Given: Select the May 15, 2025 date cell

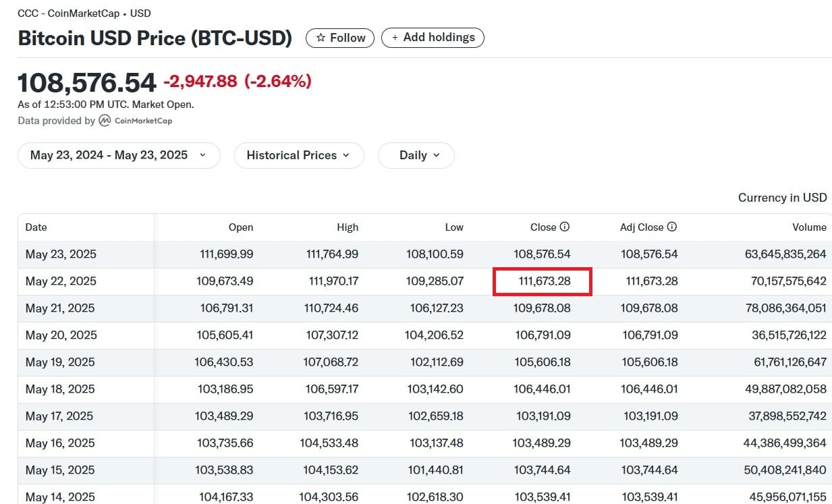Looking at the screenshot, I should [61, 470].
